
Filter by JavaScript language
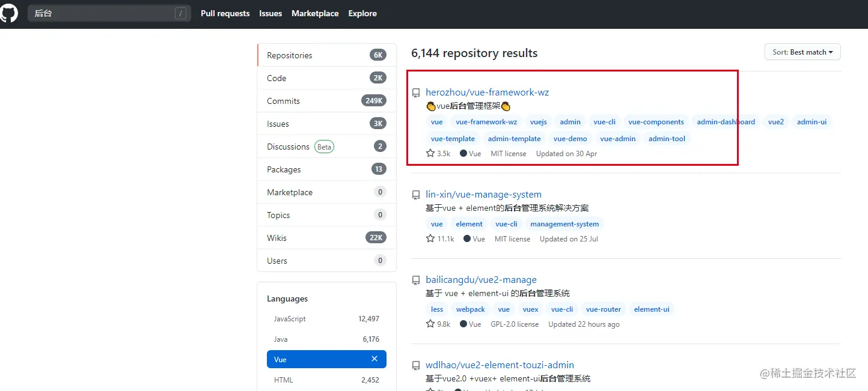pyautogui.click(x=326, y=319)
